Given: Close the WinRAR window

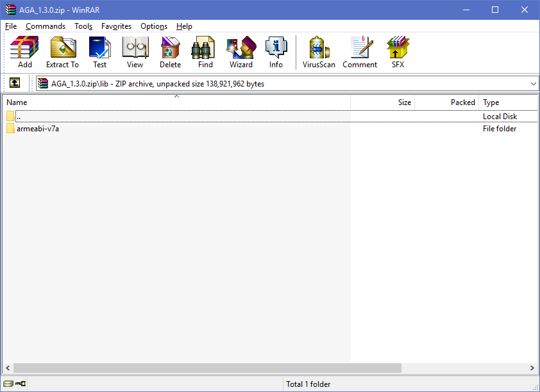Looking at the screenshot, I should pos(525,10).
